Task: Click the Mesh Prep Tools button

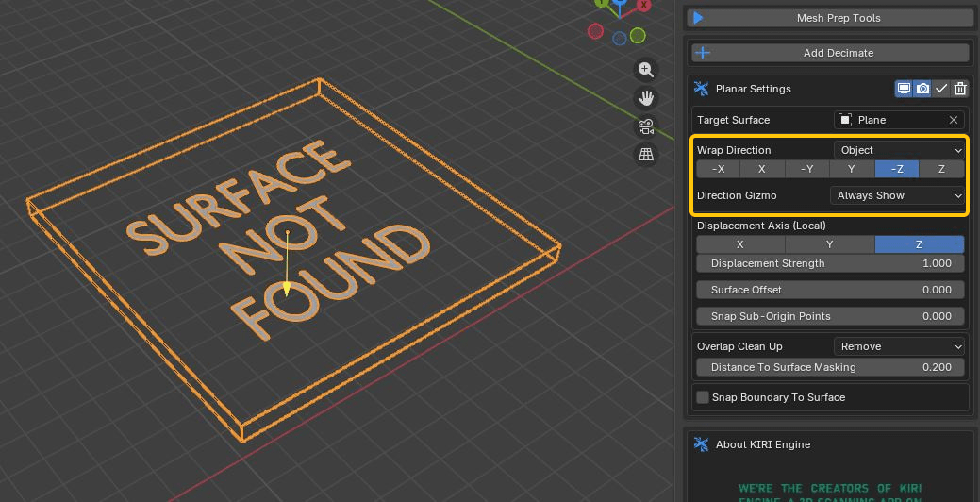Action: 830,18
